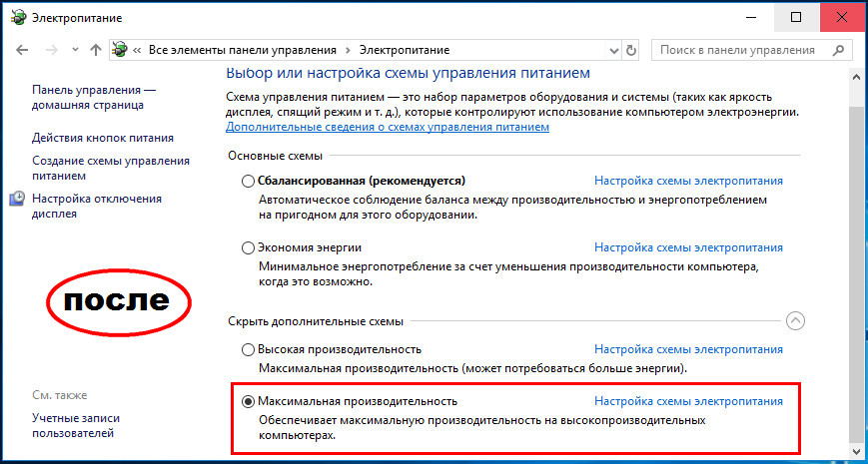Open Настройка отключения дисплея link

point(97,206)
